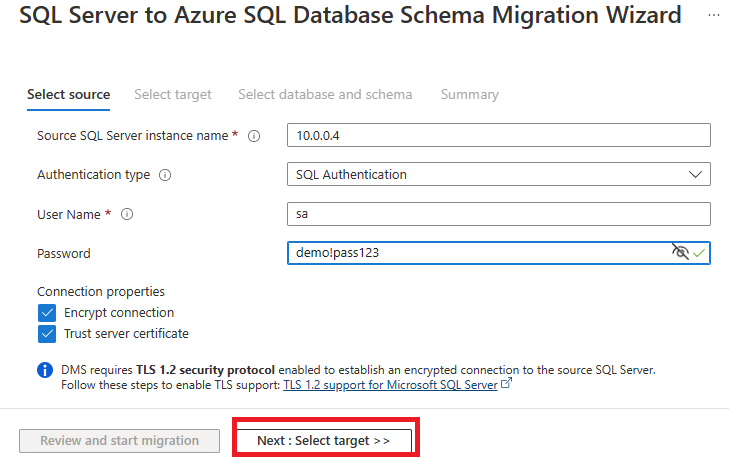729x461 pixels.
Task: Uncheck Encrypt connection checkbox
Action: 47,313
